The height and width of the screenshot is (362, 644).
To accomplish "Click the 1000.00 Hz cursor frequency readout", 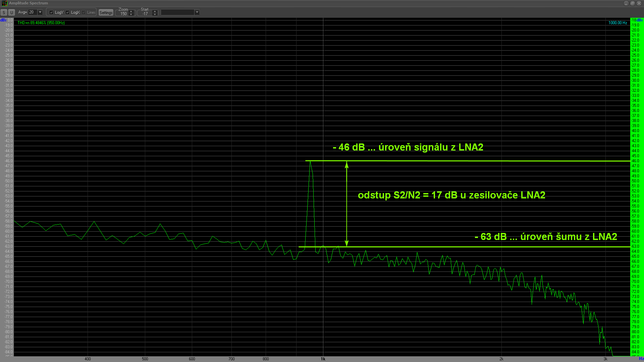I will (x=618, y=23).
